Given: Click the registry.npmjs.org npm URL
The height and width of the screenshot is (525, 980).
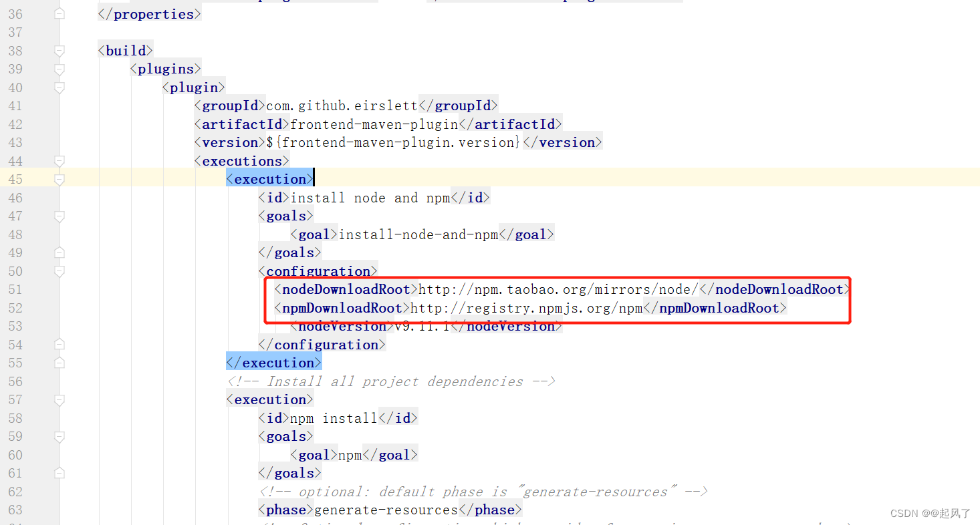Looking at the screenshot, I should 526,308.
